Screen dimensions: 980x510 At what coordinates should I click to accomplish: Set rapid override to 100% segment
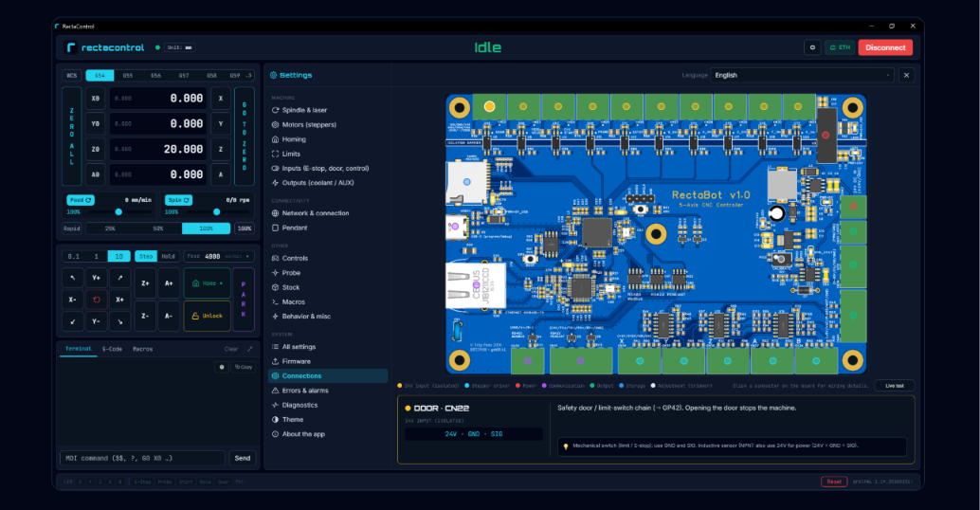click(207, 228)
